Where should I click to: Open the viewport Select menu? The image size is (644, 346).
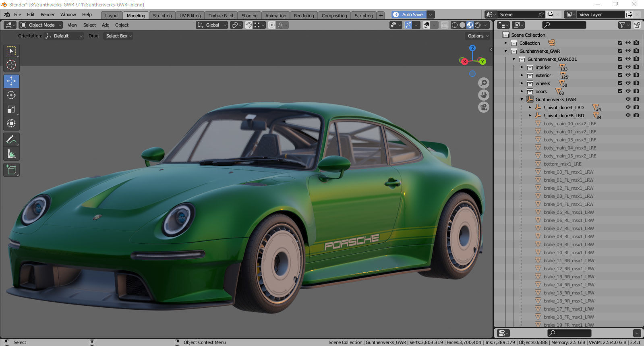click(x=89, y=25)
